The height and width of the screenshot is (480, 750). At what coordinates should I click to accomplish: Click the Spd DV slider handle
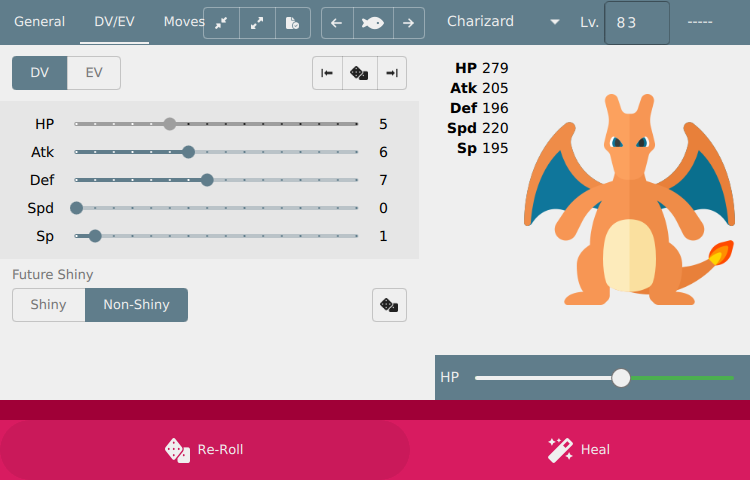pos(77,208)
